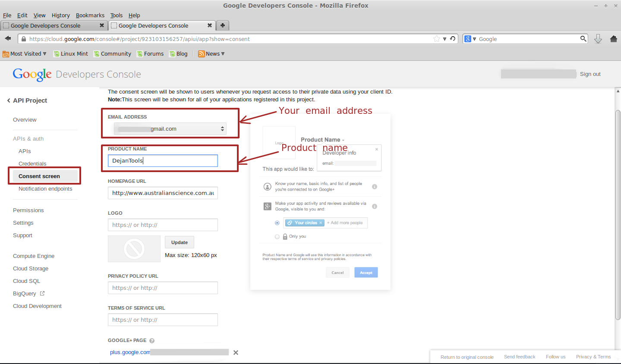Open the History menu

tap(60, 15)
